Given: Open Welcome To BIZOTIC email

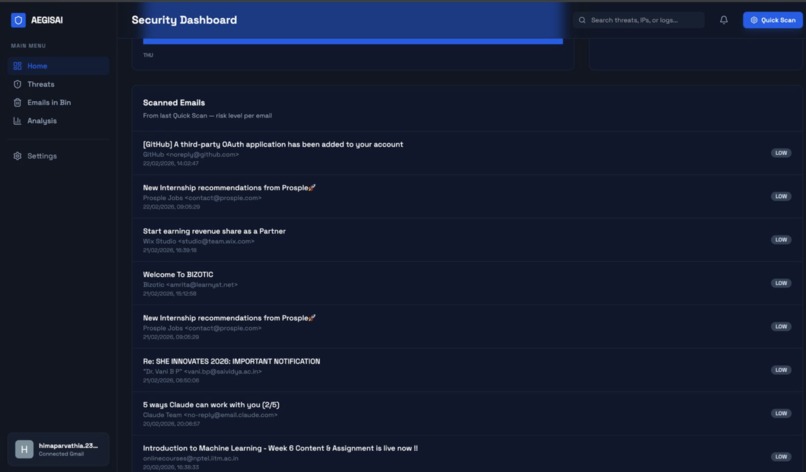Looking at the screenshot, I should (468, 283).
